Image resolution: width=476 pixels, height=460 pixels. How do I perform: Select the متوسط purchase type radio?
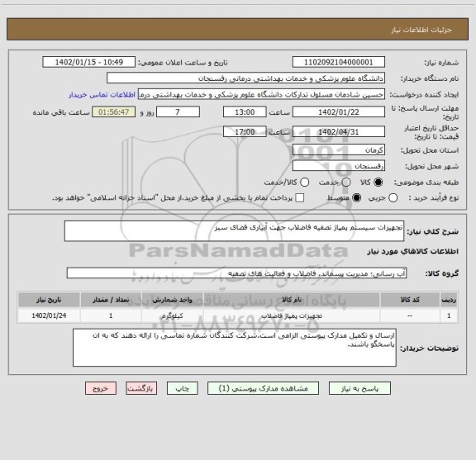[356, 198]
